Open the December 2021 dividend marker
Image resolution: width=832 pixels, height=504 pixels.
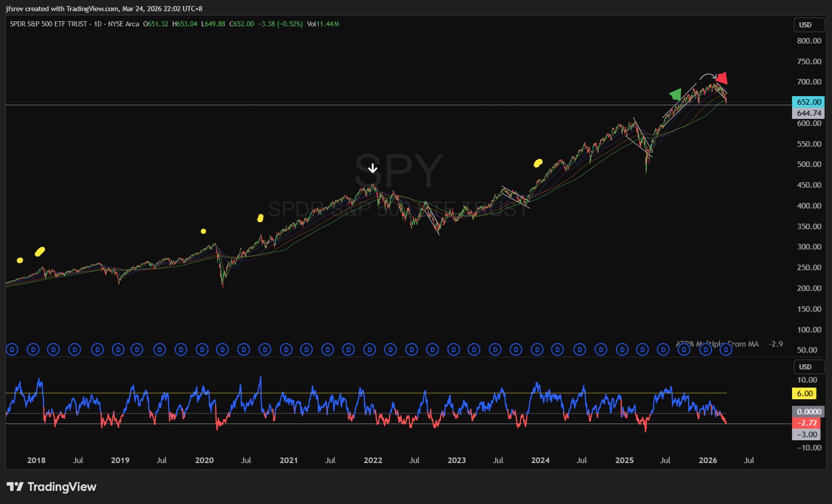pyautogui.click(x=370, y=349)
